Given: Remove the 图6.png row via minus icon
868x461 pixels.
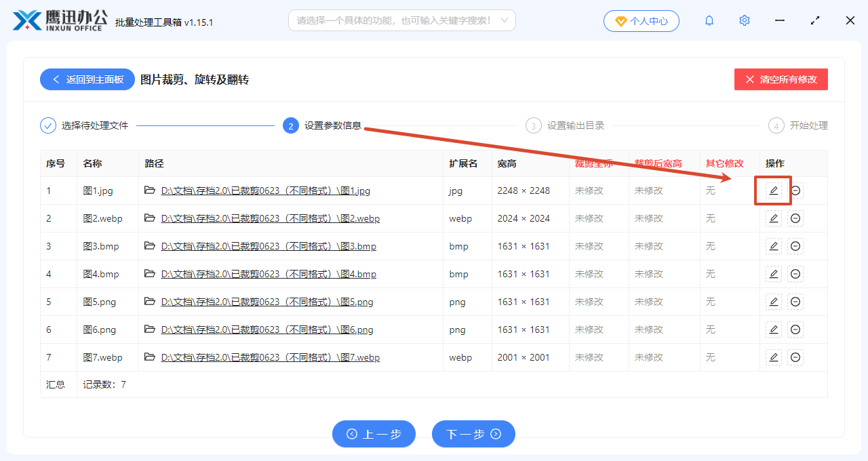Looking at the screenshot, I should click(x=795, y=329).
